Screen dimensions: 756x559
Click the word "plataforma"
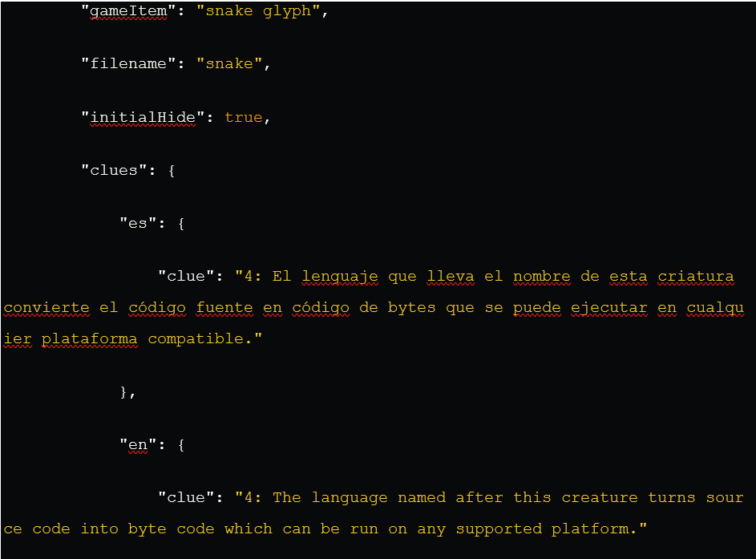click(90, 338)
